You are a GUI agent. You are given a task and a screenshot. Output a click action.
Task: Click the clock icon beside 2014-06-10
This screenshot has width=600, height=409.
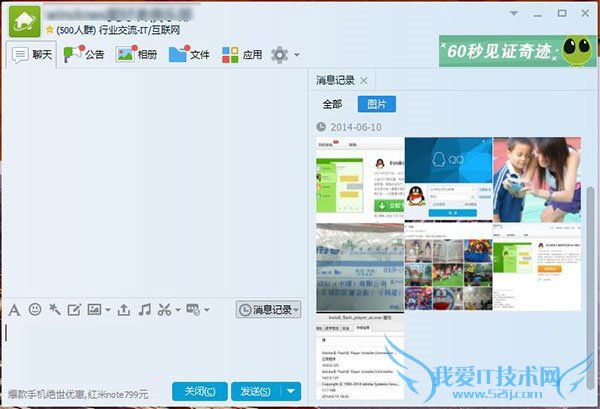pos(321,127)
